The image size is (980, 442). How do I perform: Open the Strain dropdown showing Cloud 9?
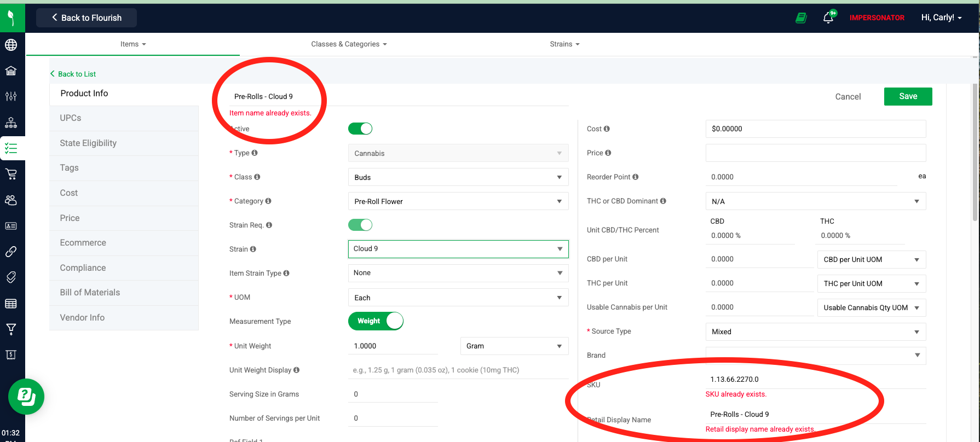(458, 249)
